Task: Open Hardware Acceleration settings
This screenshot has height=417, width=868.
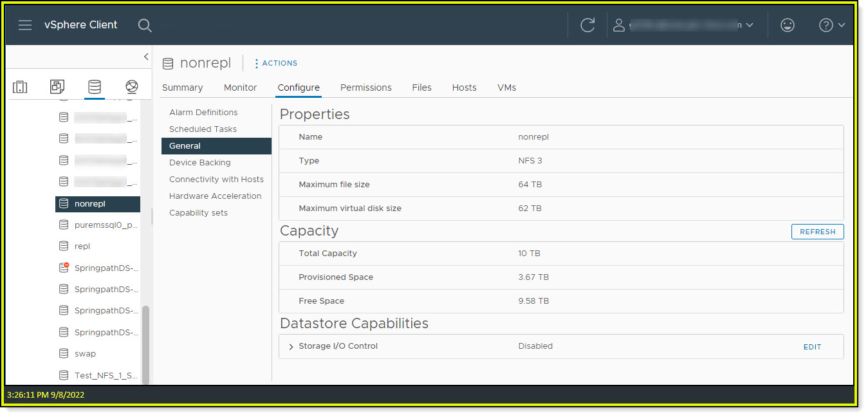Action: coord(216,196)
